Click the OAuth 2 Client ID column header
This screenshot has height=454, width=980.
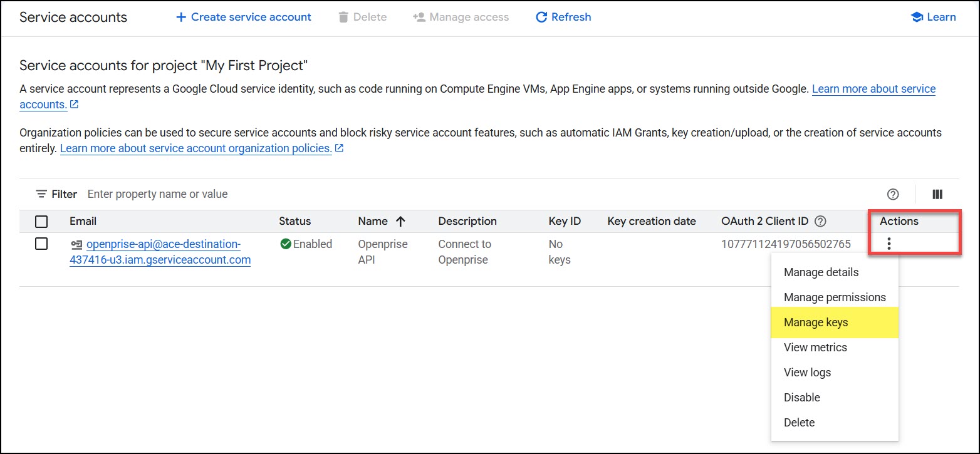[x=765, y=221]
